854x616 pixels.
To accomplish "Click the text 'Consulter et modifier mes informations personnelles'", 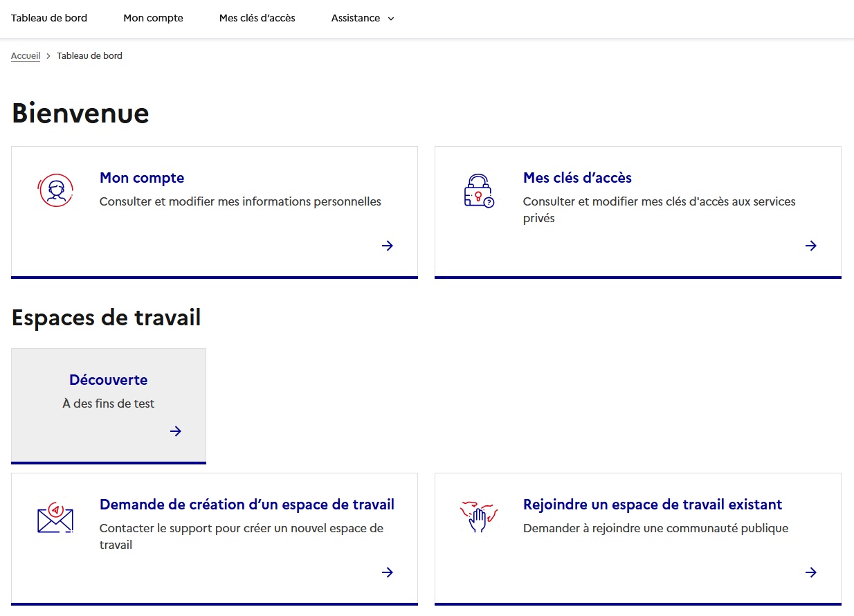I will [240, 201].
